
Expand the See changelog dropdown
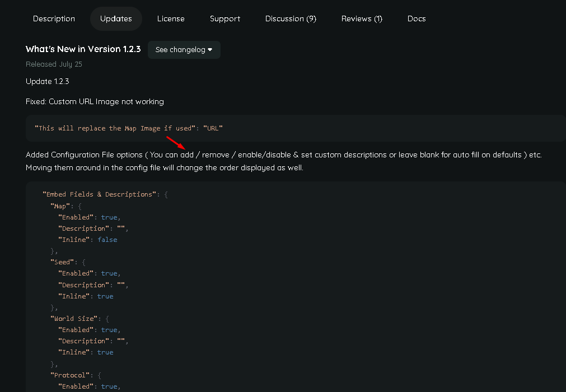(x=184, y=50)
